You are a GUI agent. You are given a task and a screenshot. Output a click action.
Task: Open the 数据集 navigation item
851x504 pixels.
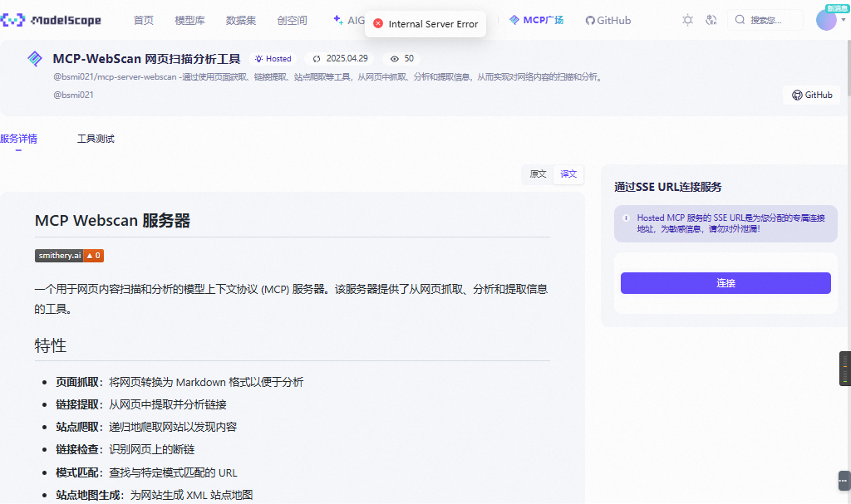click(241, 21)
